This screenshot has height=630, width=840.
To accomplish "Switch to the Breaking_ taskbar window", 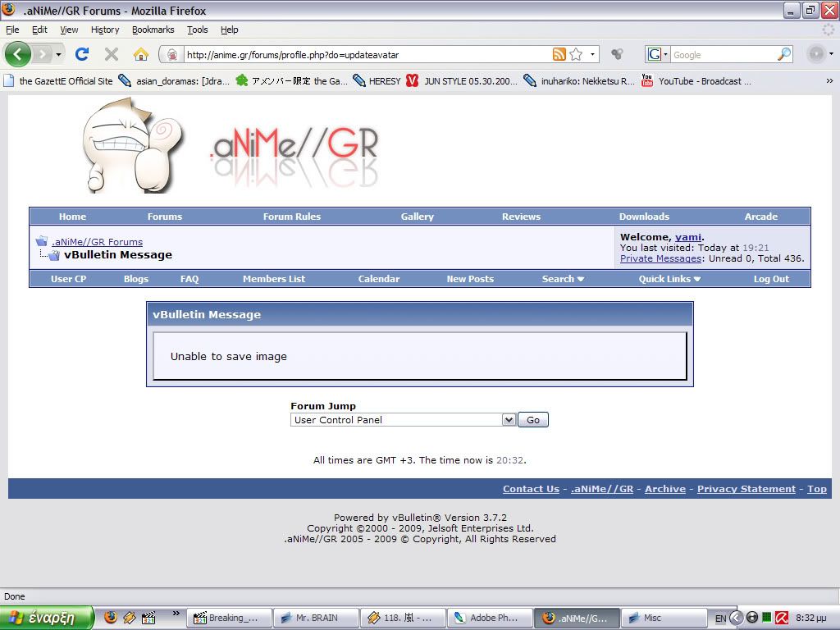I will pyautogui.click(x=229, y=618).
